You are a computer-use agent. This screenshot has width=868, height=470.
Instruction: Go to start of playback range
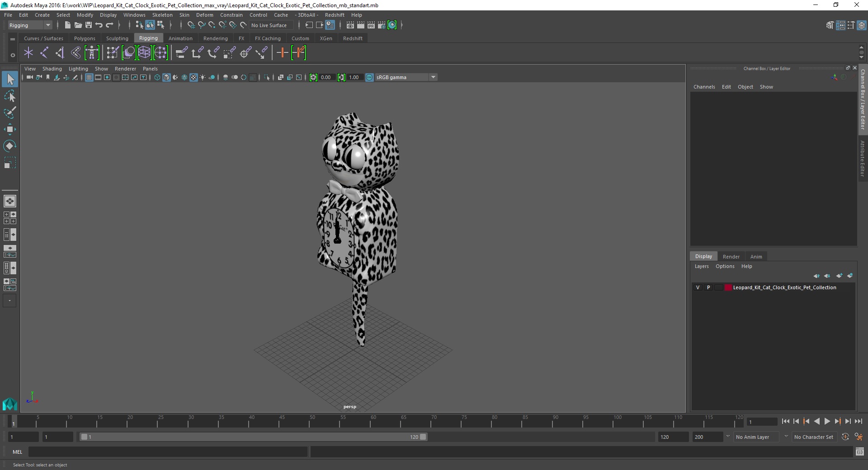[786, 421]
